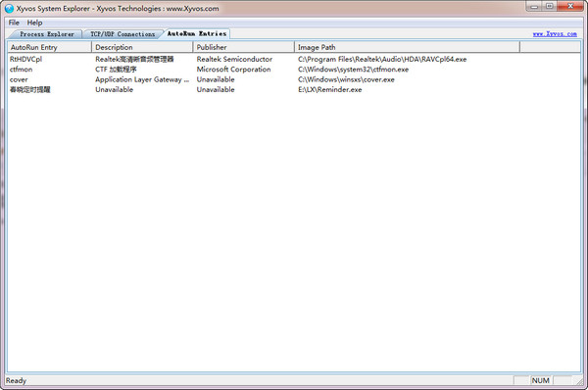Click the Ready status bar text

click(16, 380)
